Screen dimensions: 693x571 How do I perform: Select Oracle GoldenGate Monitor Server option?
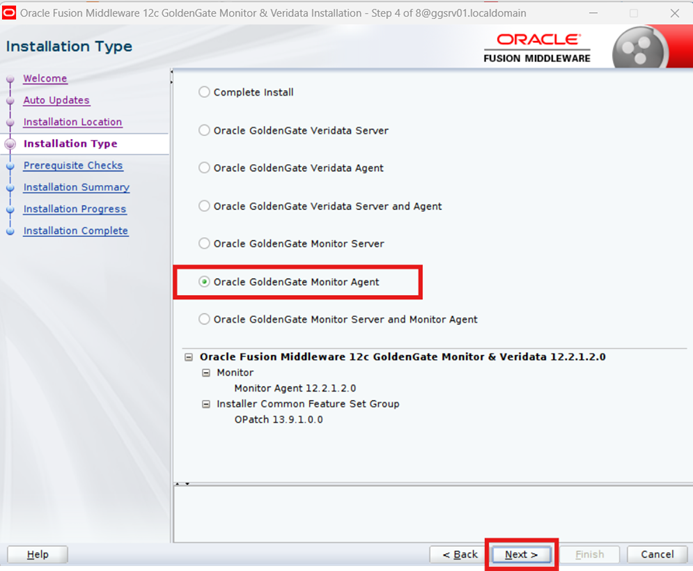click(205, 244)
